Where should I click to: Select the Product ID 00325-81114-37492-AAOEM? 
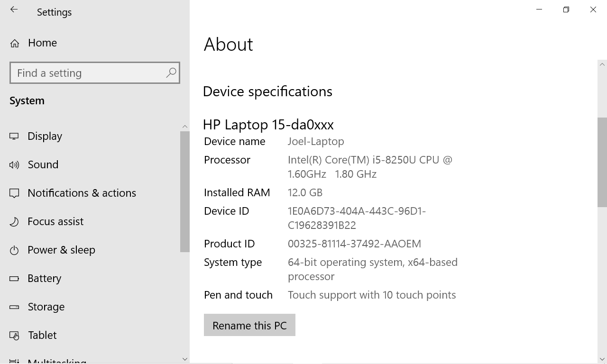(x=354, y=244)
